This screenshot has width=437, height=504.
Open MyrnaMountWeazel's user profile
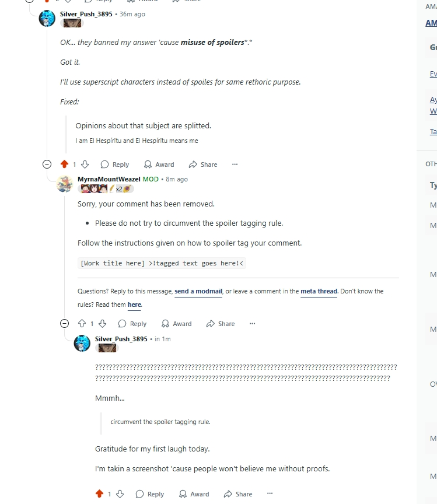109,179
